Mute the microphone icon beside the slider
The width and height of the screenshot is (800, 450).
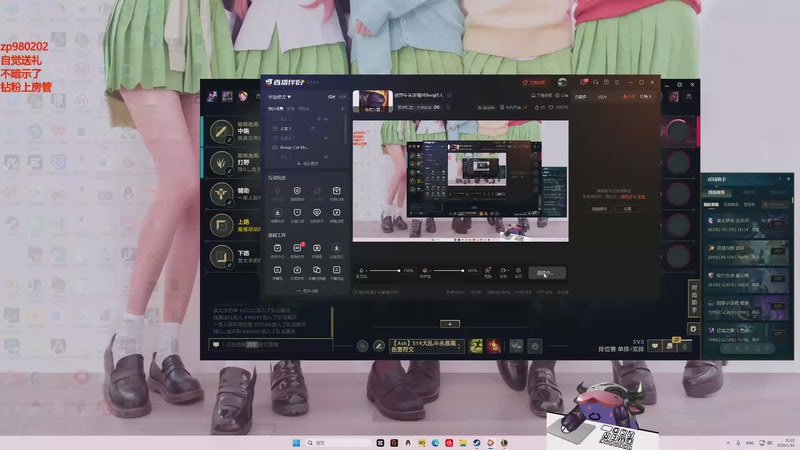click(x=361, y=270)
